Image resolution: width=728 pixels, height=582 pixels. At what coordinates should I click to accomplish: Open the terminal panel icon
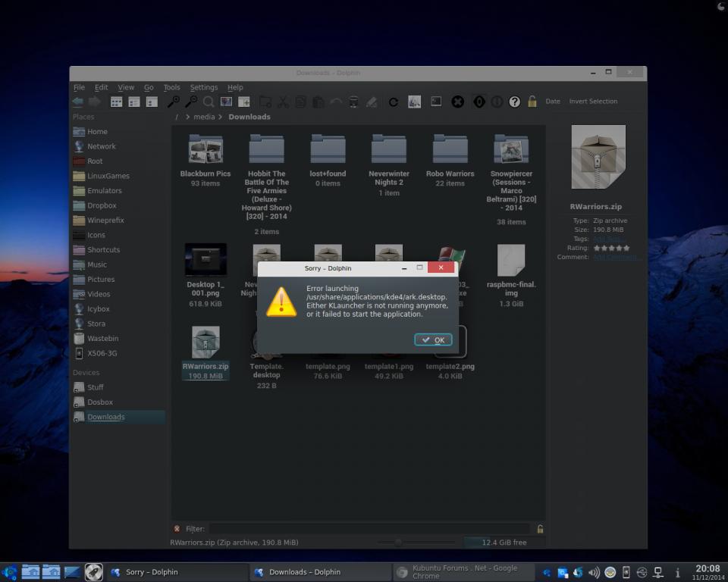point(436,102)
